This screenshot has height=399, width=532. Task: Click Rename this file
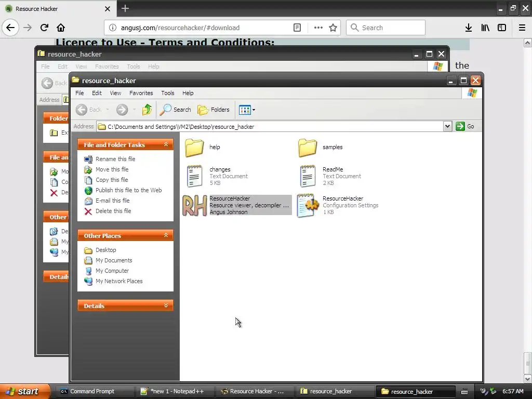click(x=115, y=159)
